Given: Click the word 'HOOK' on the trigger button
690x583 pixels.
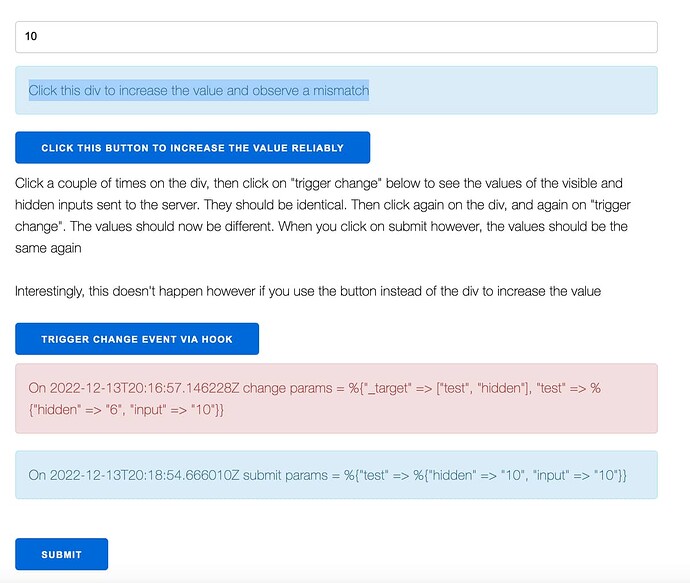Looking at the screenshot, I should (x=217, y=339).
